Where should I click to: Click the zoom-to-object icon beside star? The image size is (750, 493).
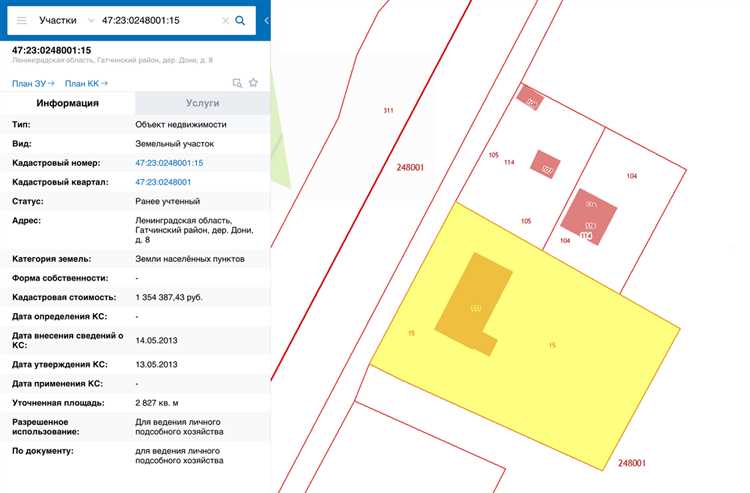tap(237, 83)
